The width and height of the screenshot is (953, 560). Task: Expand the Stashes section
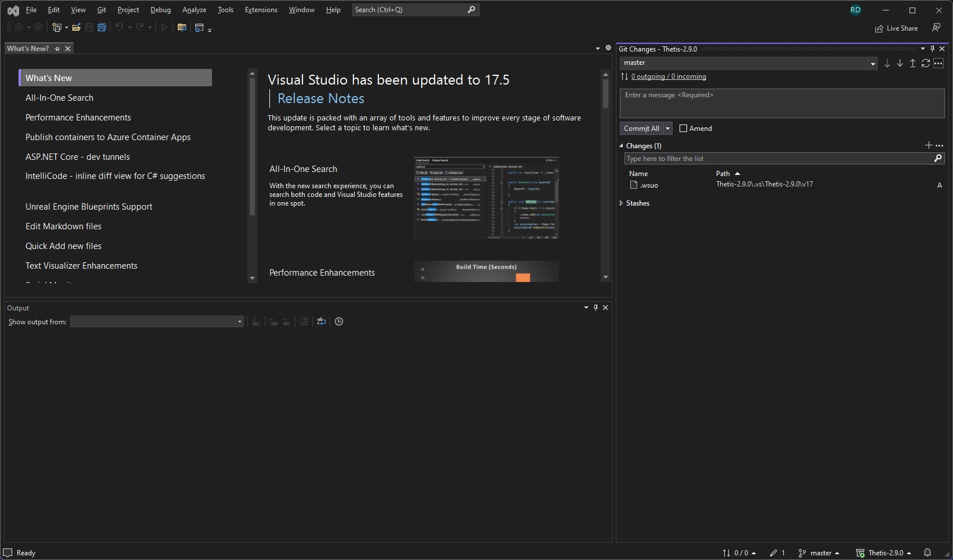(x=622, y=203)
